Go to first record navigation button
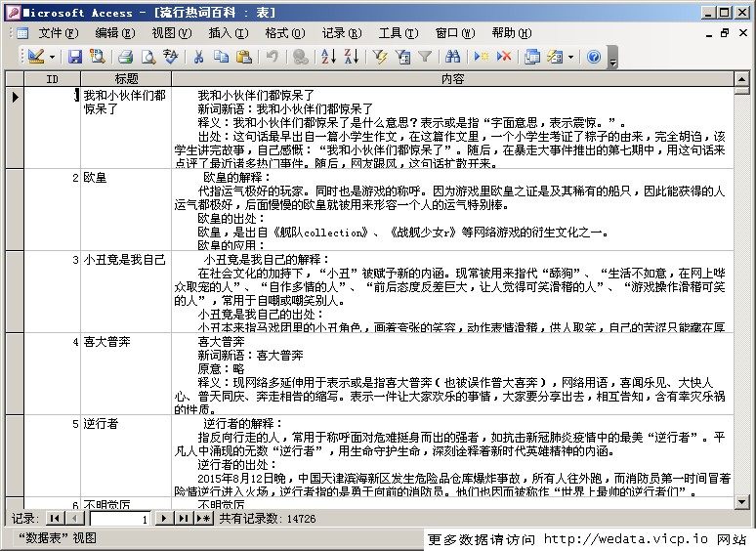The image size is (756, 551). point(55,518)
